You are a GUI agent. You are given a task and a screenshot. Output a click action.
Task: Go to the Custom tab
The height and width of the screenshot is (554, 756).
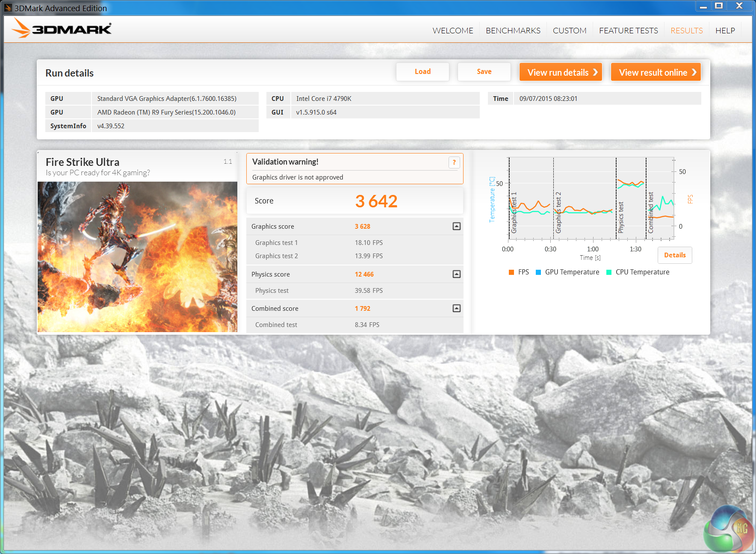(569, 31)
